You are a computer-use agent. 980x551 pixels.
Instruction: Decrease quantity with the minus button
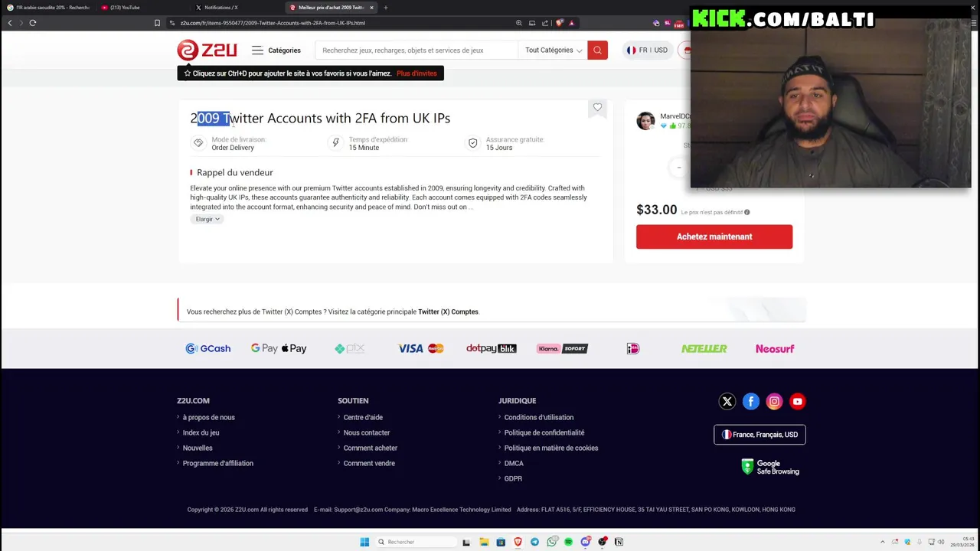coord(678,168)
